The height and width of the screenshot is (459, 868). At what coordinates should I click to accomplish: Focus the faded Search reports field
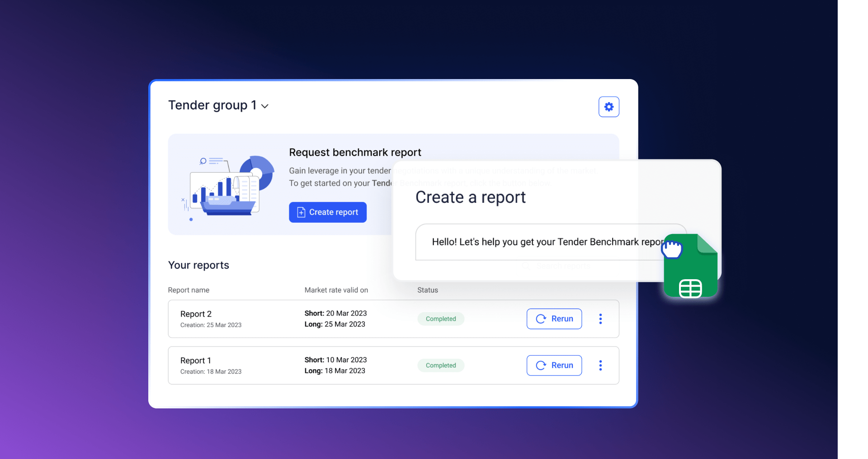562,266
